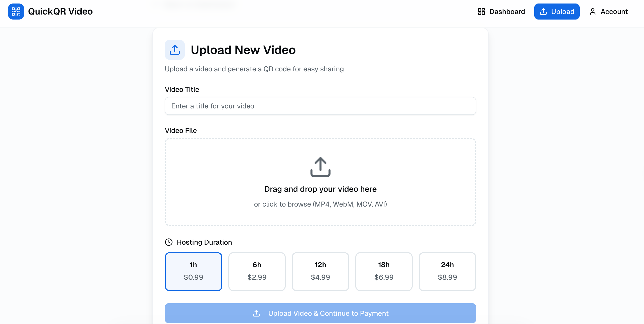The height and width of the screenshot is (324, 644).
Task: Select the 24h hosting duration option
Action: [x=447, y=271]
